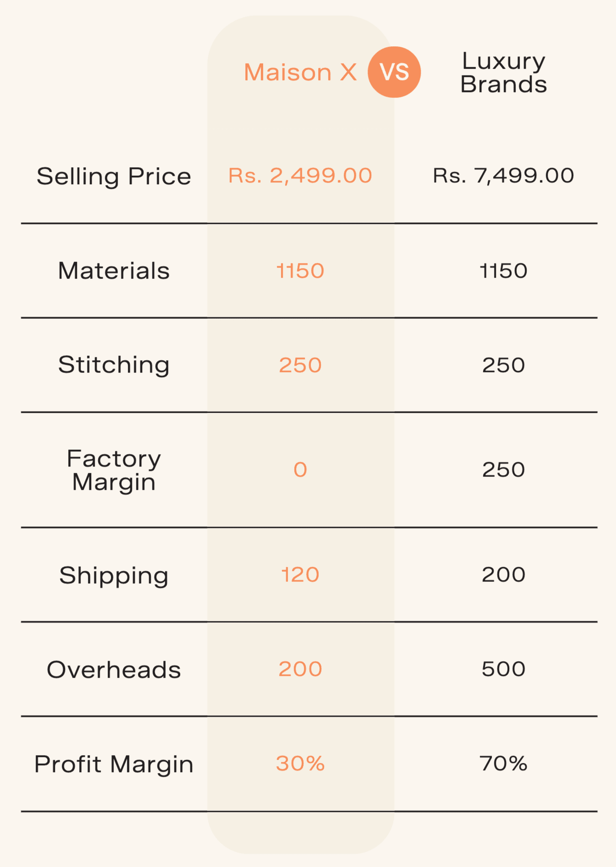Select the Stitching row label
This screenshot has height=867, width=616.
pyautogui.click(x=114, y=365)
